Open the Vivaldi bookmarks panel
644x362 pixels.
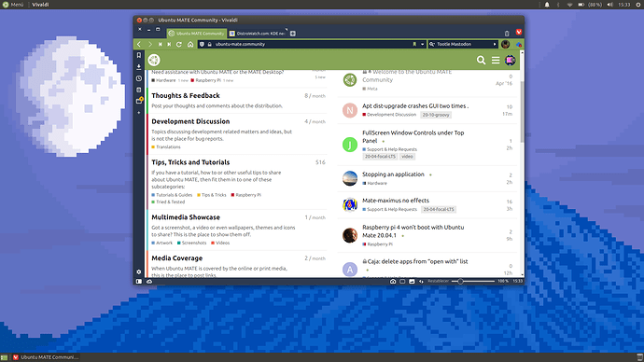139,55
